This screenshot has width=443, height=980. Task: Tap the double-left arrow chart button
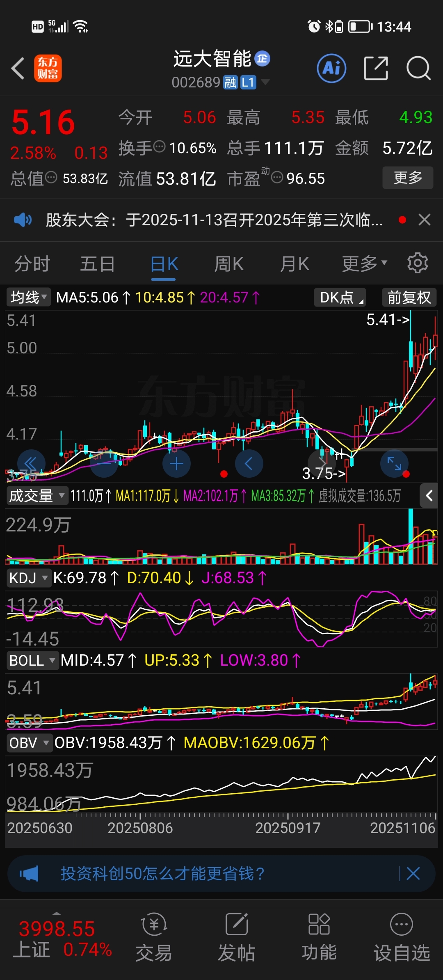[x=31, y=464]
